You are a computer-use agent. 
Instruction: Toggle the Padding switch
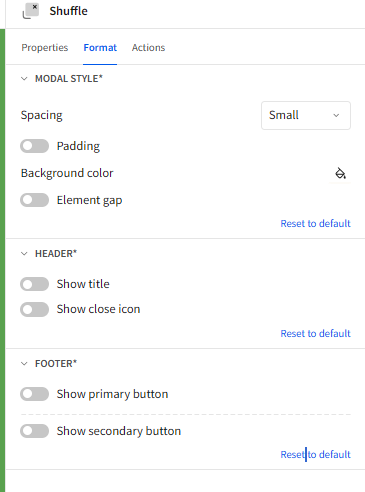tap(34, 146)
